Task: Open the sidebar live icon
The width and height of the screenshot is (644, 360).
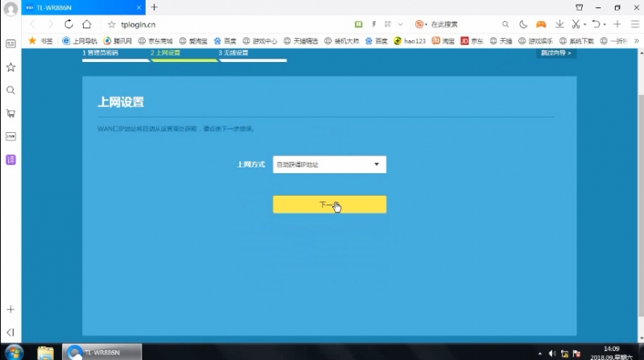Action: point(10,136)
